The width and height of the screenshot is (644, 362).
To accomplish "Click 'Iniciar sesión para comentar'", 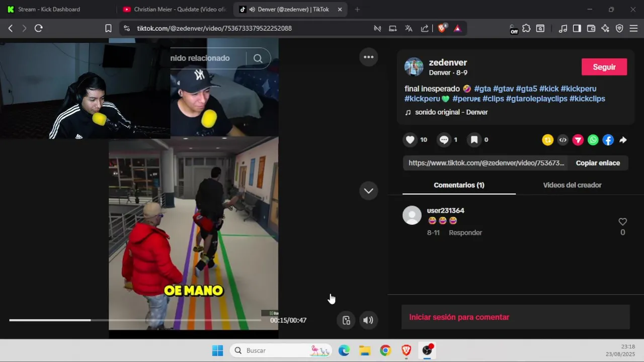I will (x=459, y=317).
